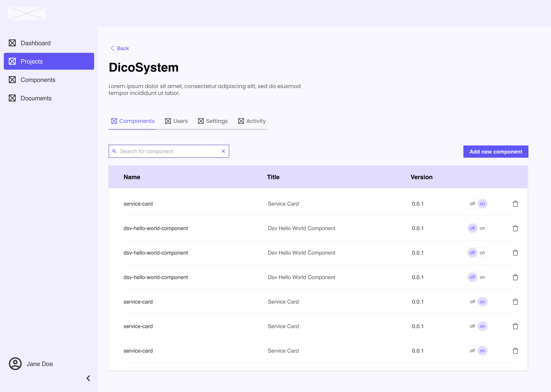
Task: Click the icon beside the Activity tab label
Action: 241,121
